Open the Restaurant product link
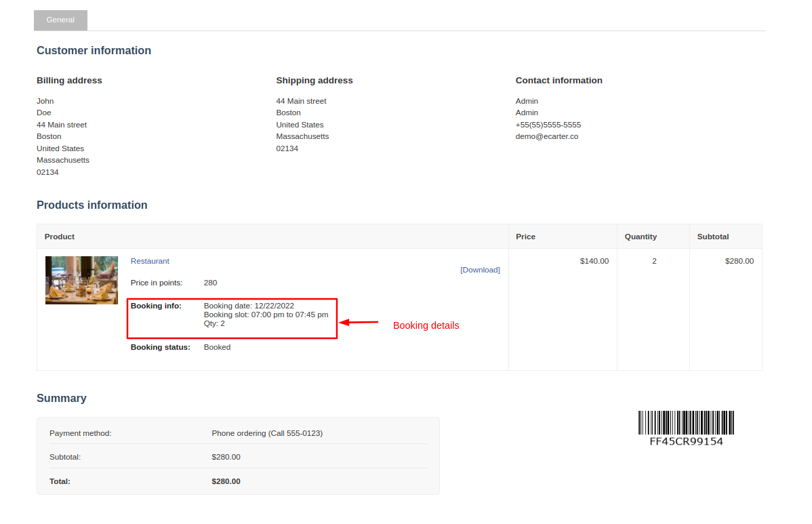The width and height of the screenshot is (812, 524). point(150,261)
